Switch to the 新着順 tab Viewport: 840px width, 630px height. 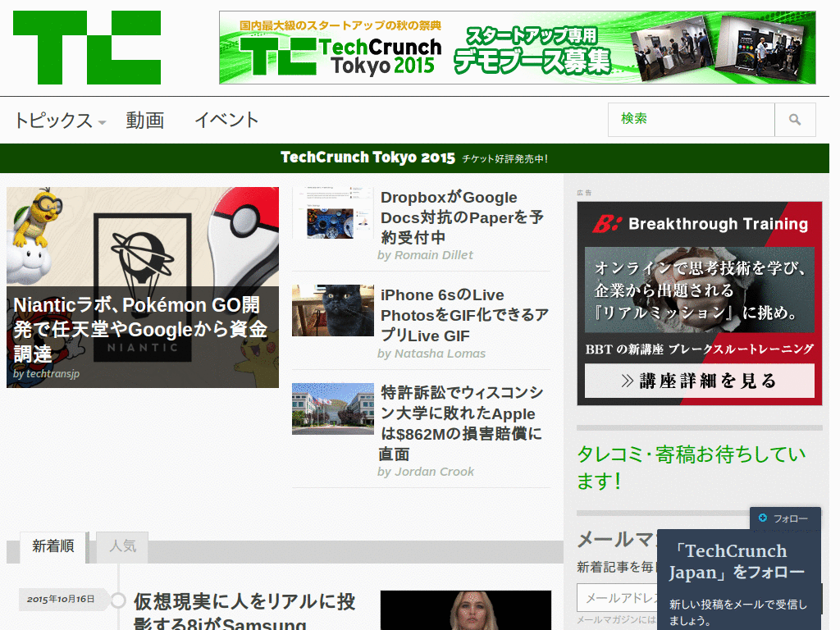[x=52, y=547]
